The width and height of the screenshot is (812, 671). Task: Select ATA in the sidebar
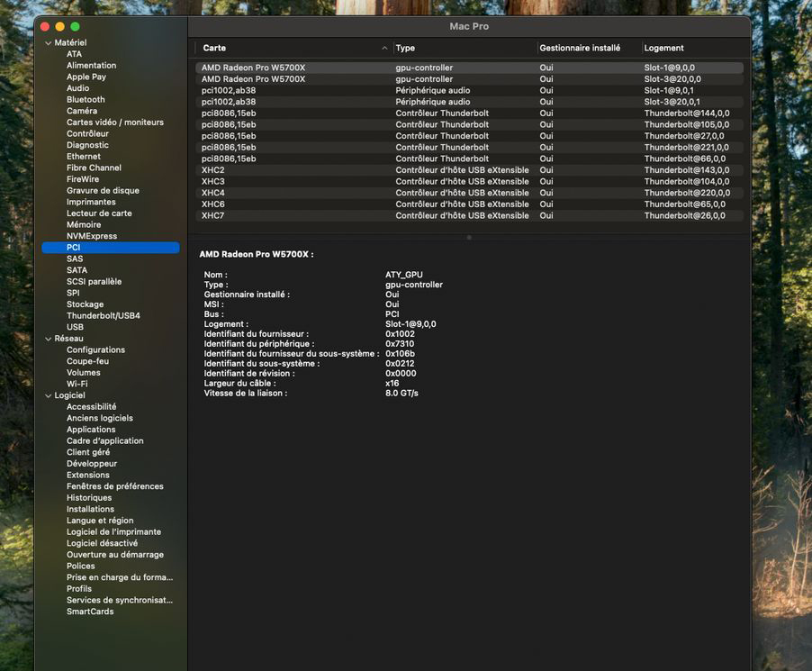pos(74,54)
